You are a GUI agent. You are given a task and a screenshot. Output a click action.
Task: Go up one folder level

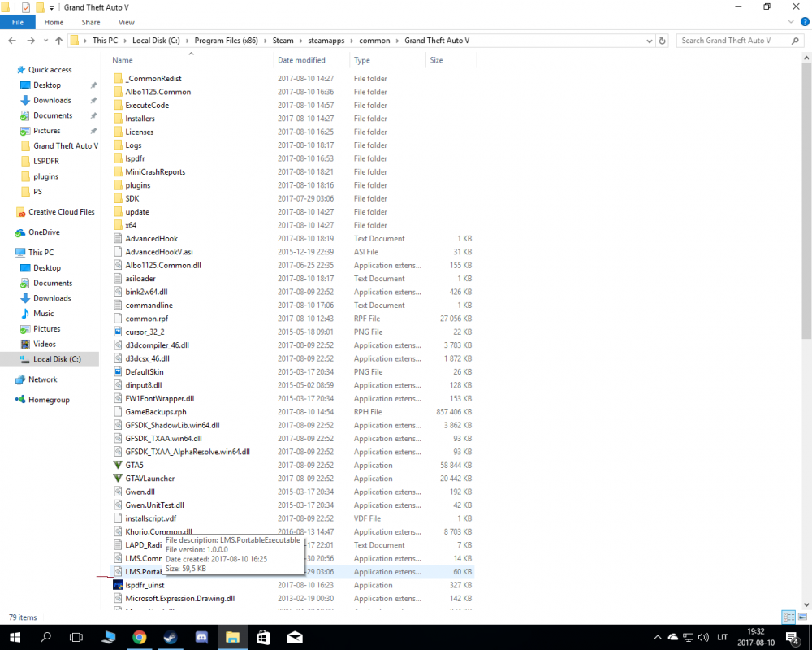pos(59,41)
